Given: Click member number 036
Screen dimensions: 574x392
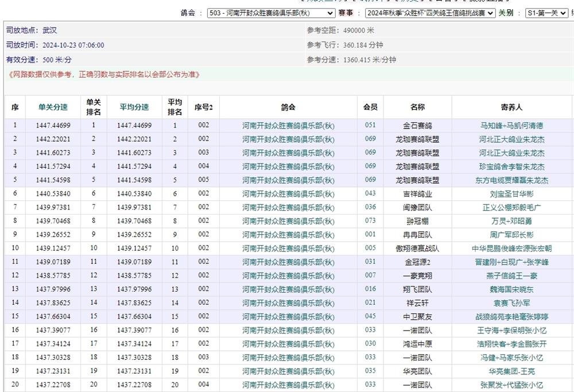Looking at the screenshot, I should pos(370,207).
